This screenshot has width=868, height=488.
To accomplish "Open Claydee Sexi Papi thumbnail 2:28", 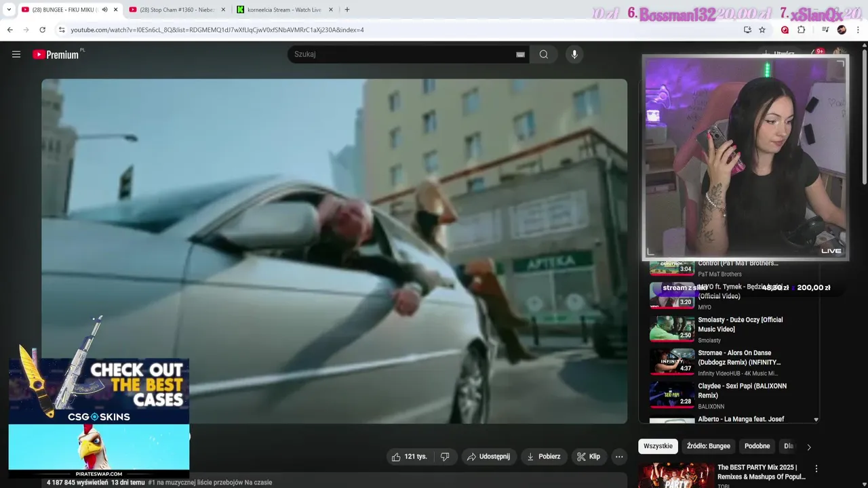I will (x=672, y=395).
